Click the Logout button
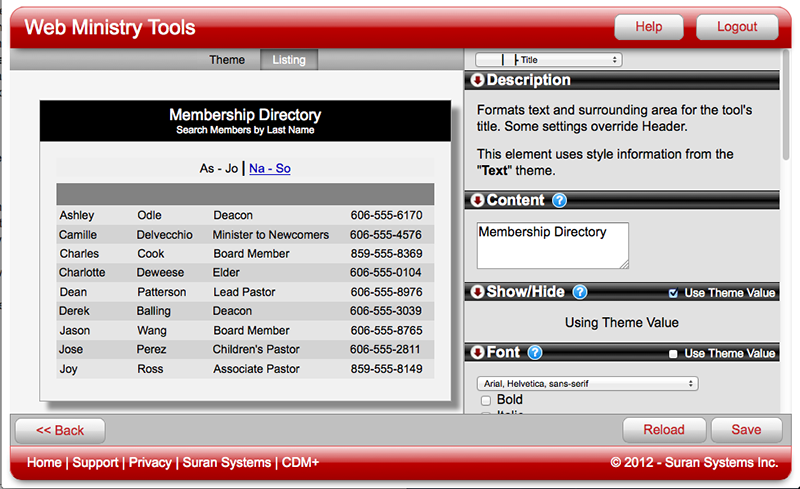800x489 pixels. click(x=736, y=27)
